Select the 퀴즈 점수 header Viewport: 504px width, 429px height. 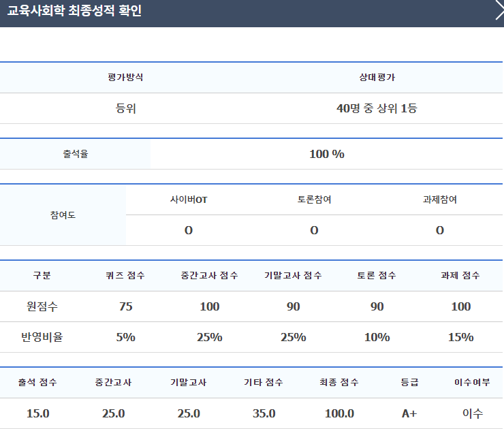125,275
